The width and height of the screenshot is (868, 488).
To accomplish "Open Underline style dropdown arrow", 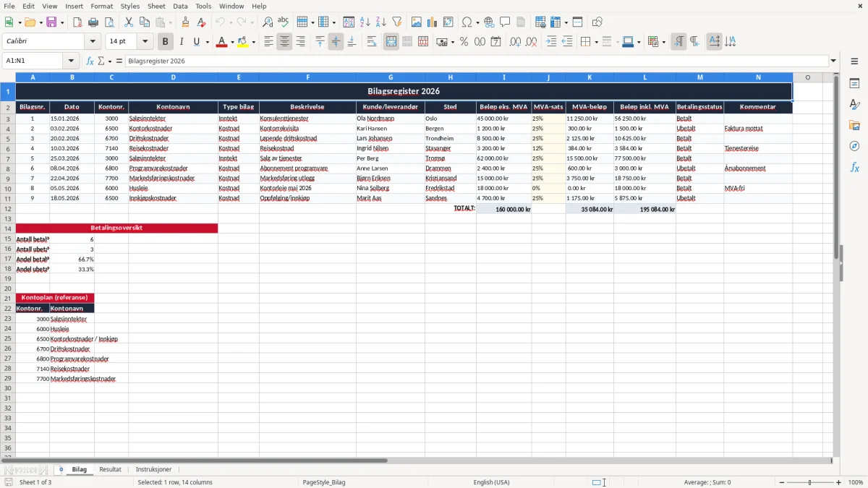I will click(x=207, y=42).
